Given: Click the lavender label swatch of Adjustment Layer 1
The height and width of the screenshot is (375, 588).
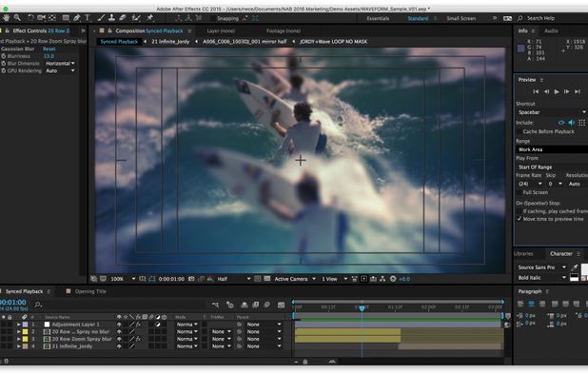Looking at the screenshot, I should (x=25, y=325).
